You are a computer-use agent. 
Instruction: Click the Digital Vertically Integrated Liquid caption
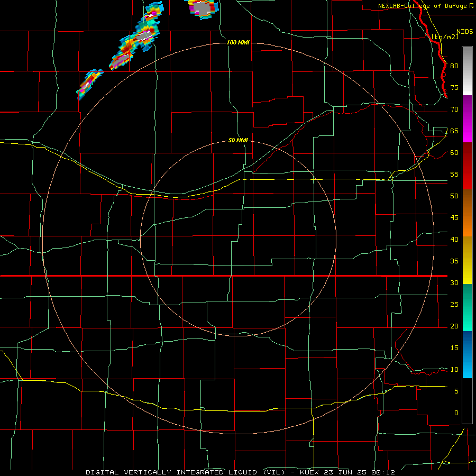pos(240,472)
